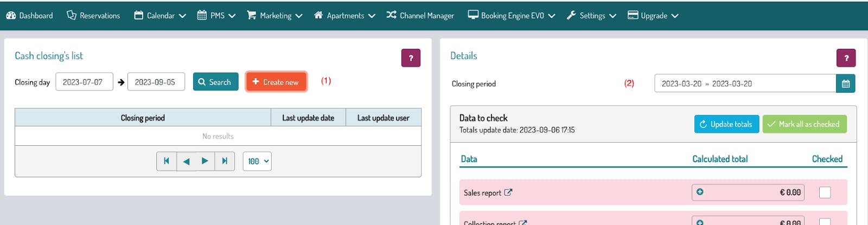Open Sales report external link icon

pyautogui.click(x=508, y=192)
